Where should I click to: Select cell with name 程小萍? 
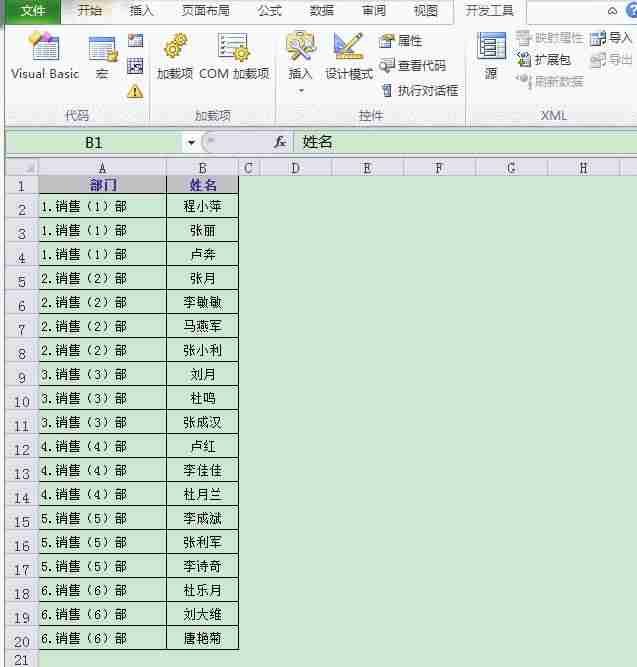203,206
